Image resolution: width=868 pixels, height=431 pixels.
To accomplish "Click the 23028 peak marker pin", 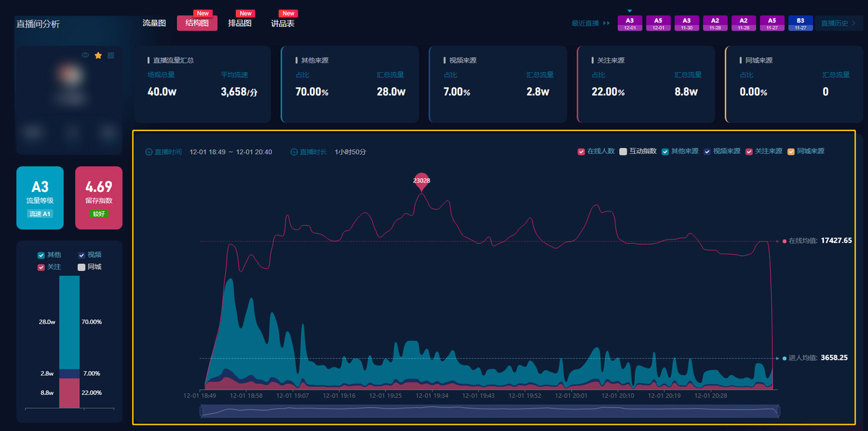I will (x=422, y=182).
